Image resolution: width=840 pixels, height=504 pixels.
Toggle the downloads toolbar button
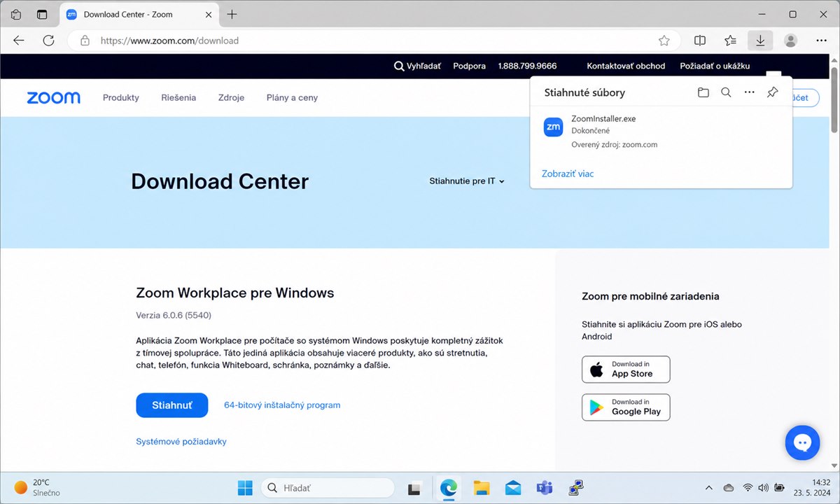click(x=760, y=41)
